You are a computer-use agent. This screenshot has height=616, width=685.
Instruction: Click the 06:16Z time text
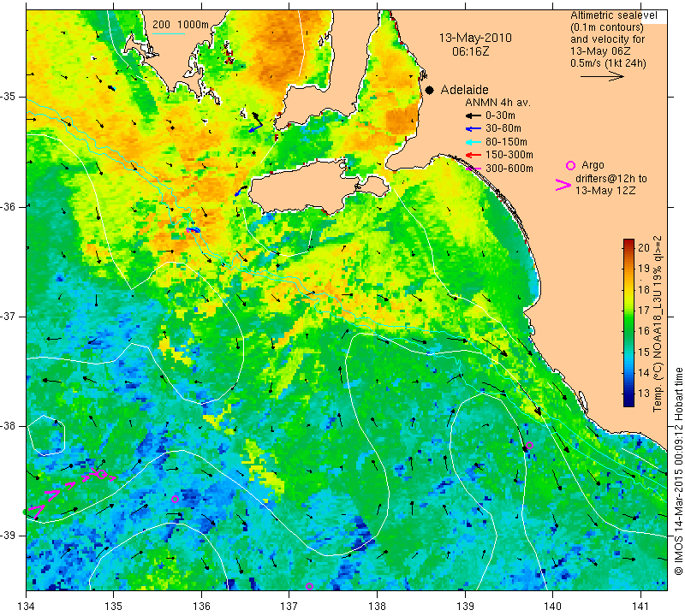coord(470,51)
